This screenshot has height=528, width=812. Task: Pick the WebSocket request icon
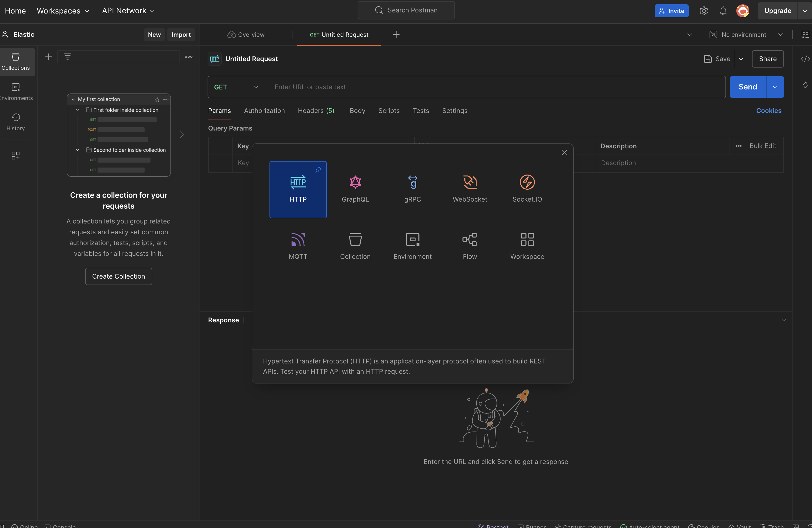[x=470, y=182]
